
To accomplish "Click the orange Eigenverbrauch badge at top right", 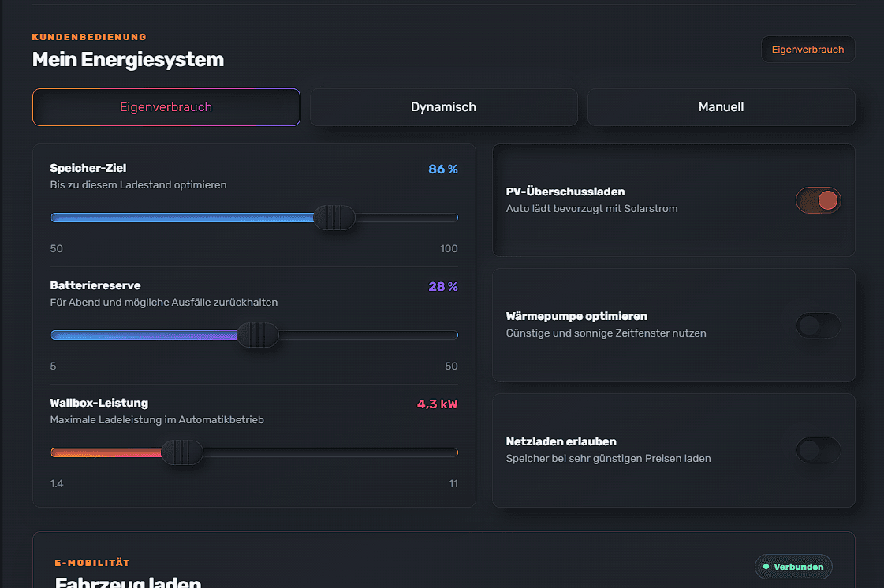I will point(808,50).
